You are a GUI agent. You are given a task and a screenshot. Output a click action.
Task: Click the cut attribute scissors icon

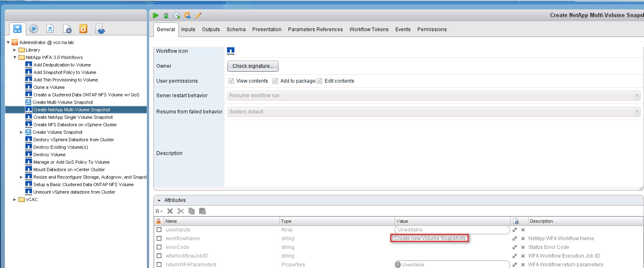tap(180, 211)
